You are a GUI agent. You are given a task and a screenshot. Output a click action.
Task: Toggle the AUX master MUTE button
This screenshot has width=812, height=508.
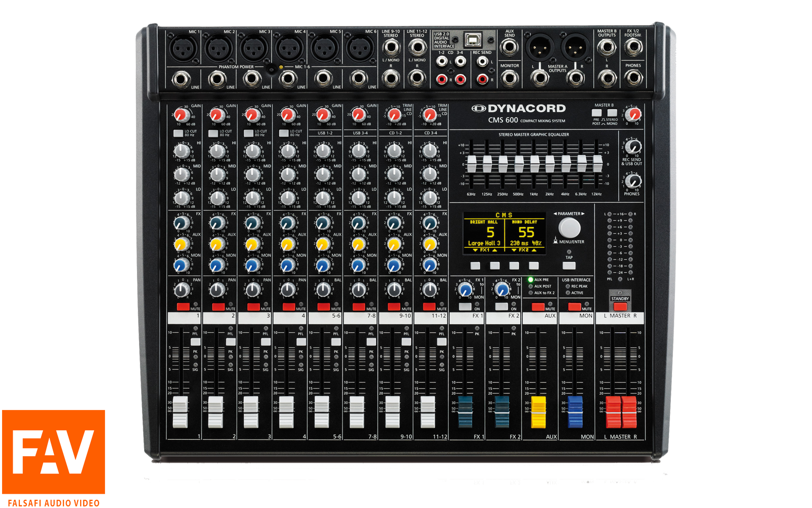click(538, 307)
